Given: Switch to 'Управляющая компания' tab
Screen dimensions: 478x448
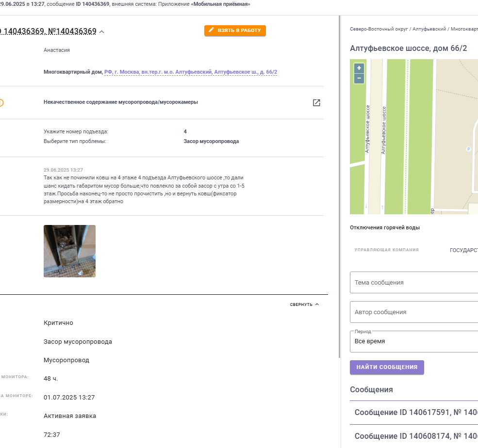Looking at the screenshot, I should click(x=386, y=250).
